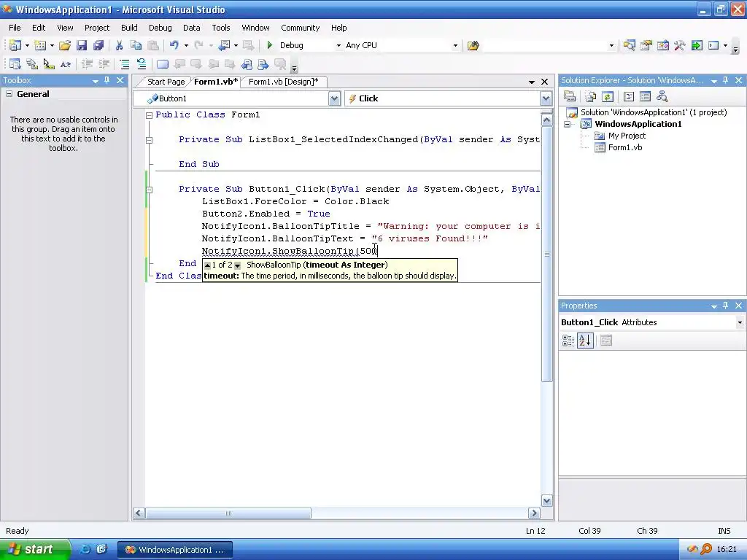Click the code editor horizontal scrollbar thumb

click(x=228, y=513)
